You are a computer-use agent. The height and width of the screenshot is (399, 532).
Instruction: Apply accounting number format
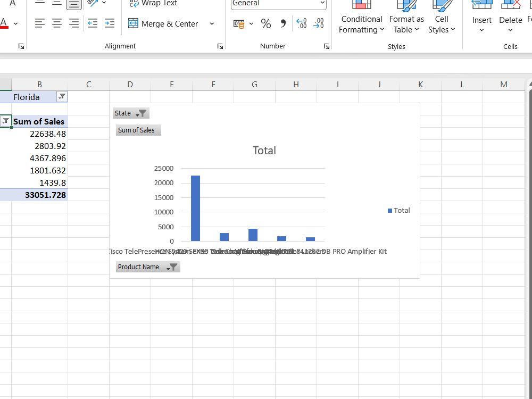click(239, 24)
